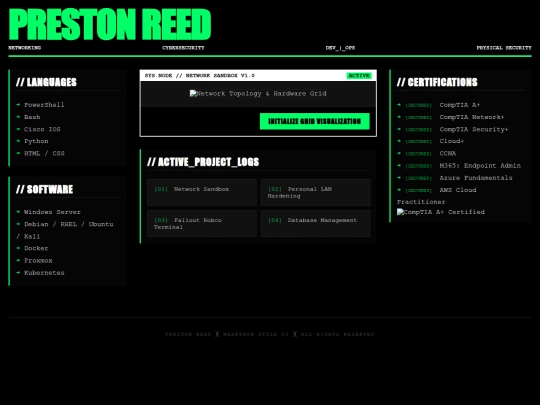Select the M365: Endpoint Admin text
Viewport: 540px width, 405px height.
480,166
